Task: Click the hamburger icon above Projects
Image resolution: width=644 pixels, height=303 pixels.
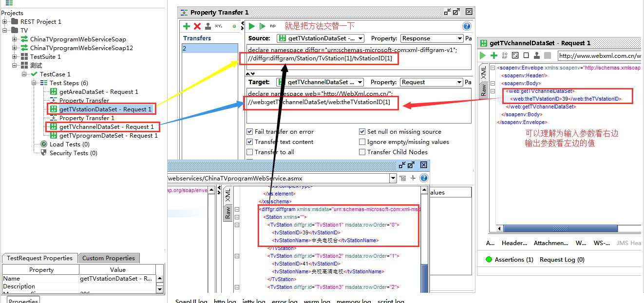Action: point(9,3)
